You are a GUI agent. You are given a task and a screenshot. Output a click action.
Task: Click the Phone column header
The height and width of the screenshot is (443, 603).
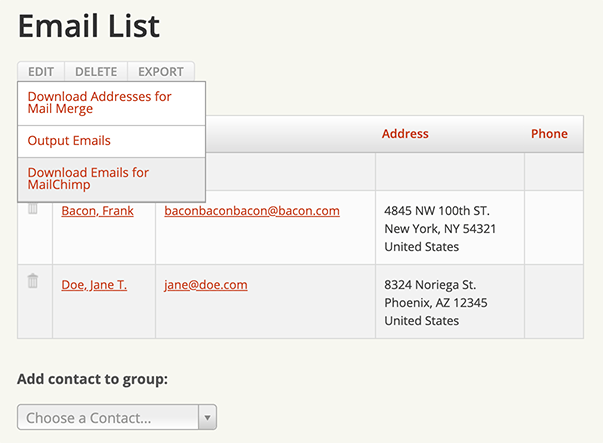point(549,134)
